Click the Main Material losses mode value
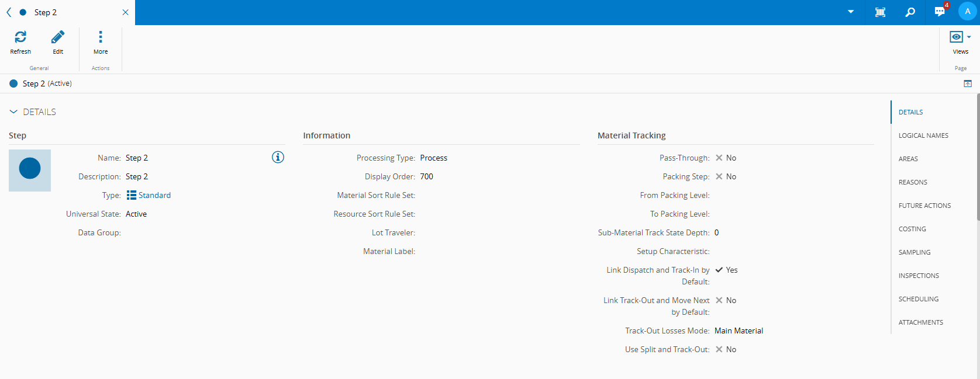Screen dimensions: 980x379 coord(739,331)
